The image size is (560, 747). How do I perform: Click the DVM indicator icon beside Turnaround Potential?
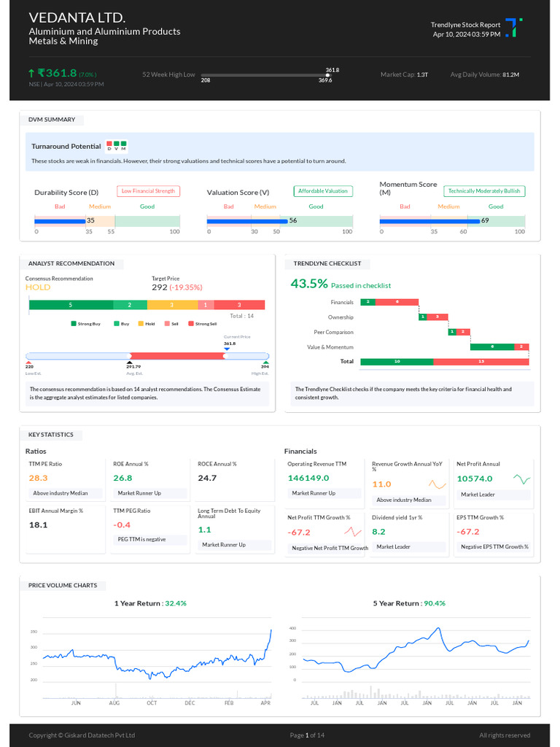[117, 146]
